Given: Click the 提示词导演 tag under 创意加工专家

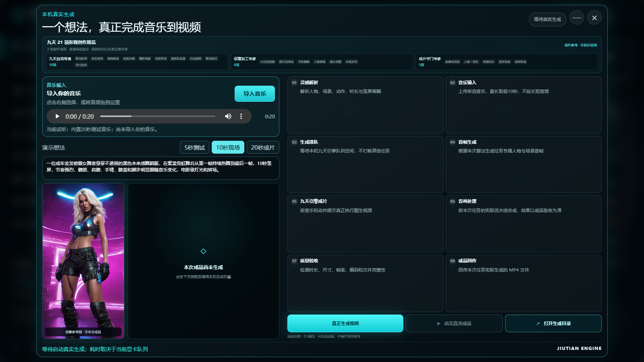Looking at the screenshot, I should coord(286,62).
